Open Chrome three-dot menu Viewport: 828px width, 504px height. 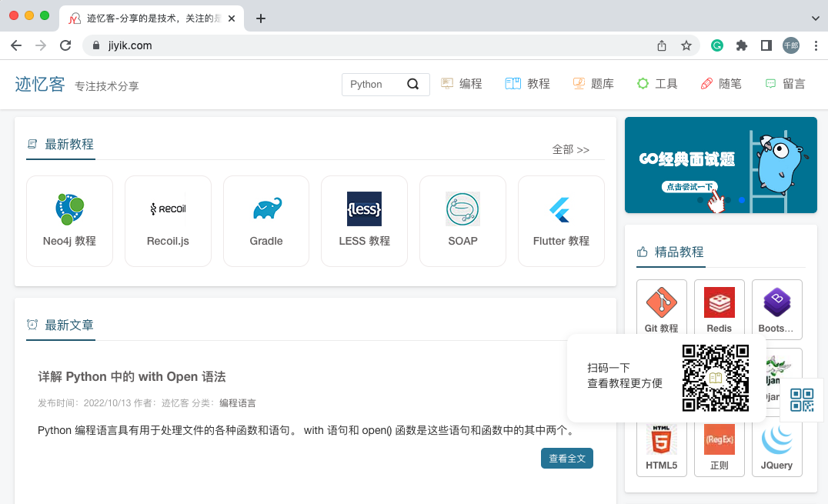point(816,45)
